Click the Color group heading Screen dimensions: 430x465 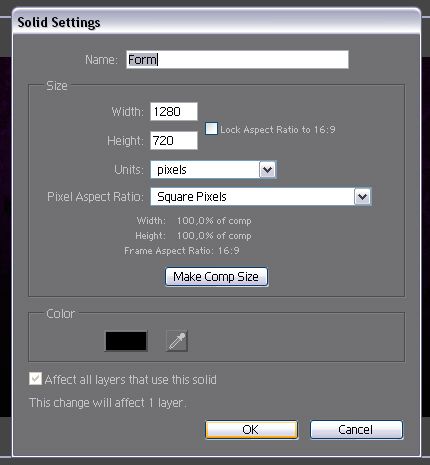tap(60, 314)
